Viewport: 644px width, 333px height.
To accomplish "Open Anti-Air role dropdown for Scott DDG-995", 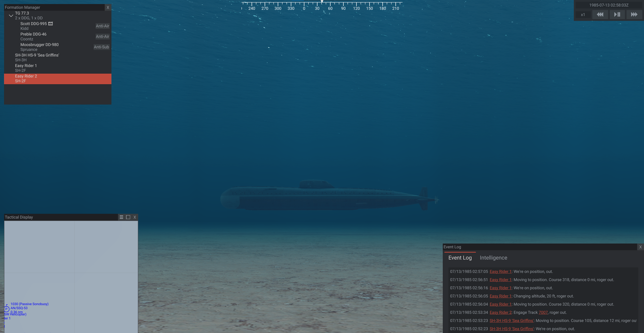I will [102, 26].
